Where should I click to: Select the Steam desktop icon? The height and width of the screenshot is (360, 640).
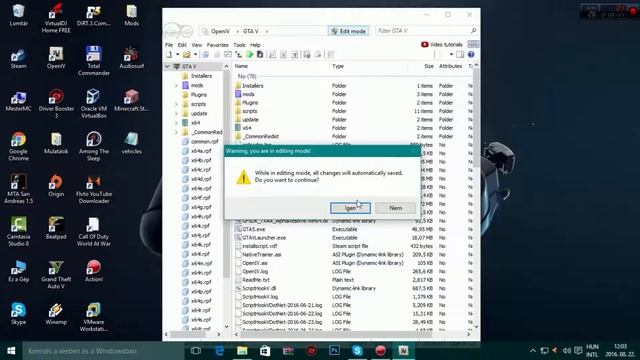[x=18, y=58]
